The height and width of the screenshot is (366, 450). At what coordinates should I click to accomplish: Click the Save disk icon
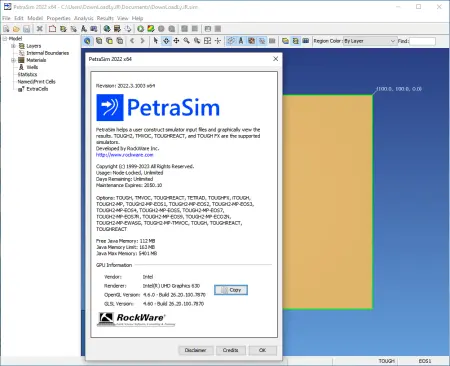point(26,29)
